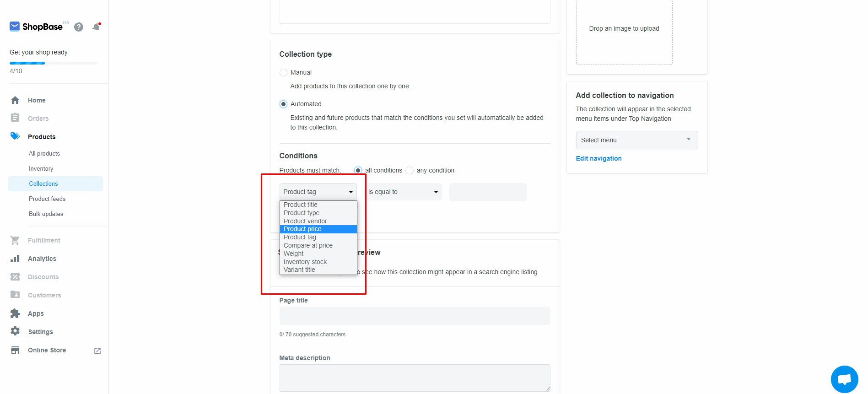Expand the Select menu navigation dropdown
The image size is (868, 394).
click(x=636, y=140)
